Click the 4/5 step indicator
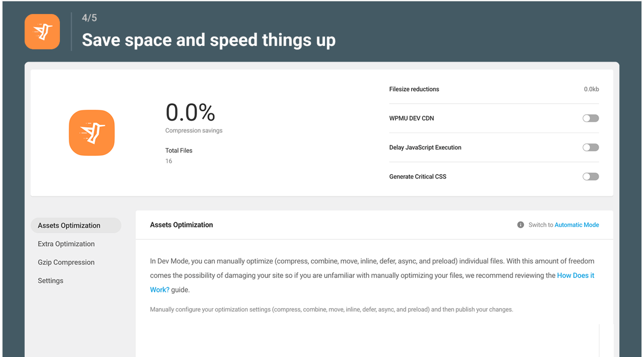Viewport: 644px width, 357px height. coord(90,18)
